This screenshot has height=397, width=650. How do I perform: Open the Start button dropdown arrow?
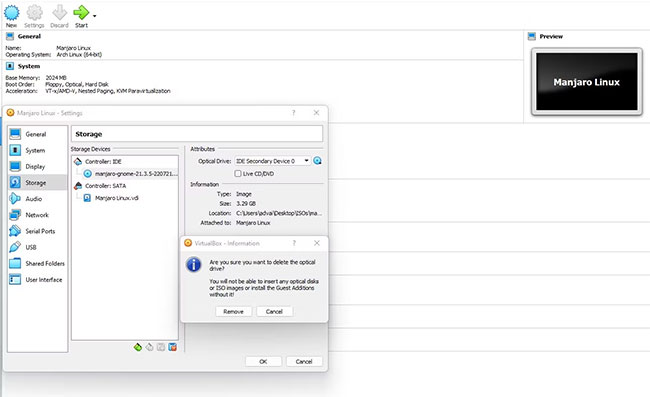point(95,16)
